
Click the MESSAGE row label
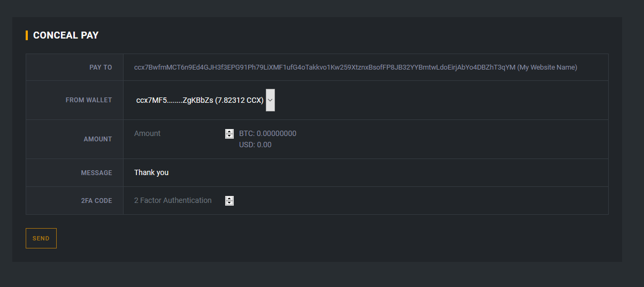(96, 173)
